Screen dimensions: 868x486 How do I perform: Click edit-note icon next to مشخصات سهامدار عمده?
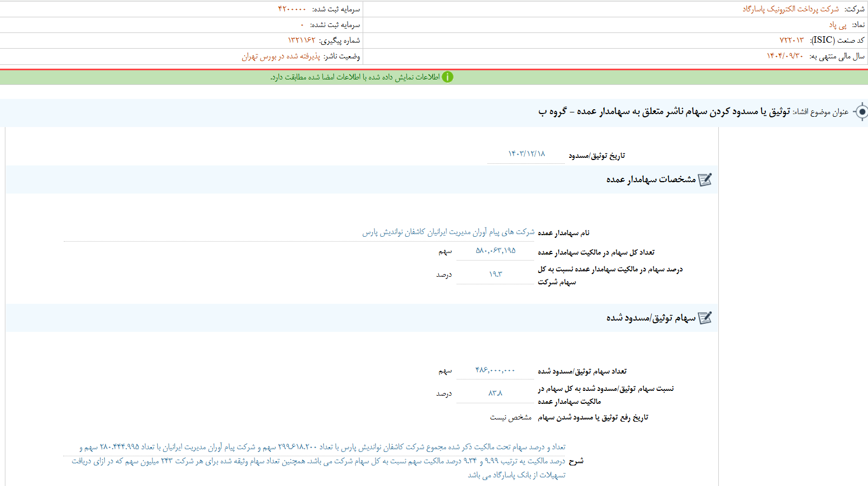click(705, 179)
